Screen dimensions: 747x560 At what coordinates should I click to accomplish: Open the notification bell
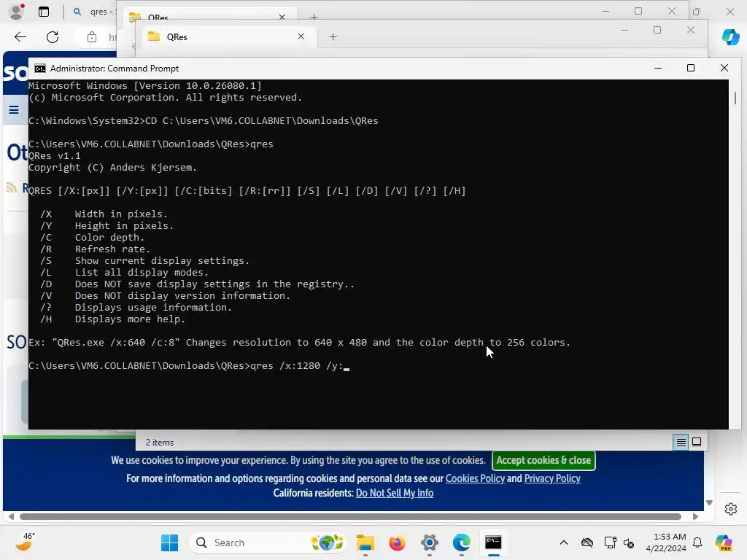coord(697,542)
